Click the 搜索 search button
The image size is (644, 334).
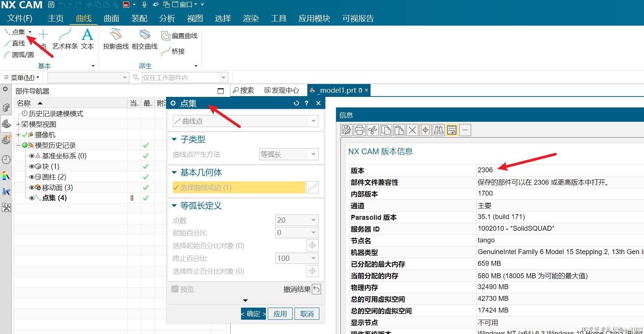click(x=243, y=90)
